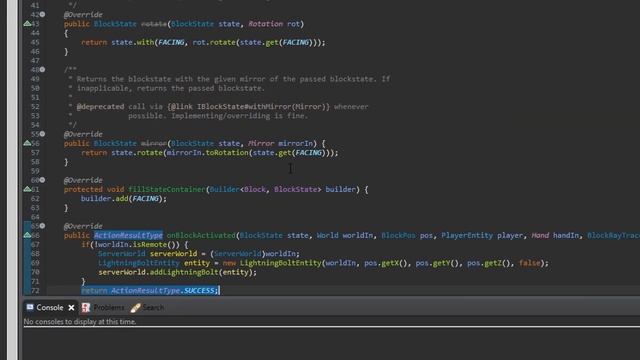
Task: Collapse the fold marker at line 60
Action: [x=42, y=180]
